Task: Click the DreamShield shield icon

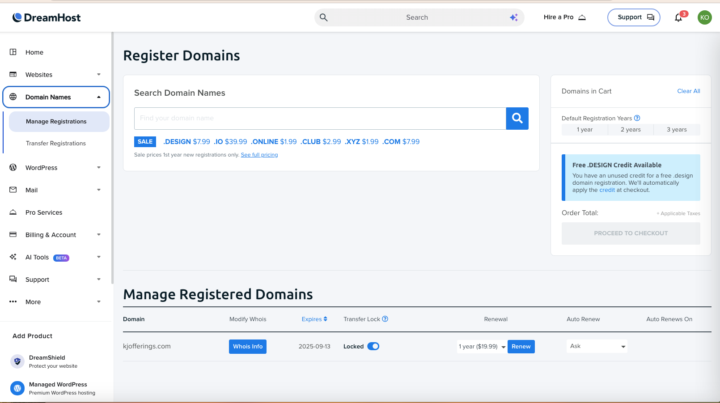Action: point(17,361)
